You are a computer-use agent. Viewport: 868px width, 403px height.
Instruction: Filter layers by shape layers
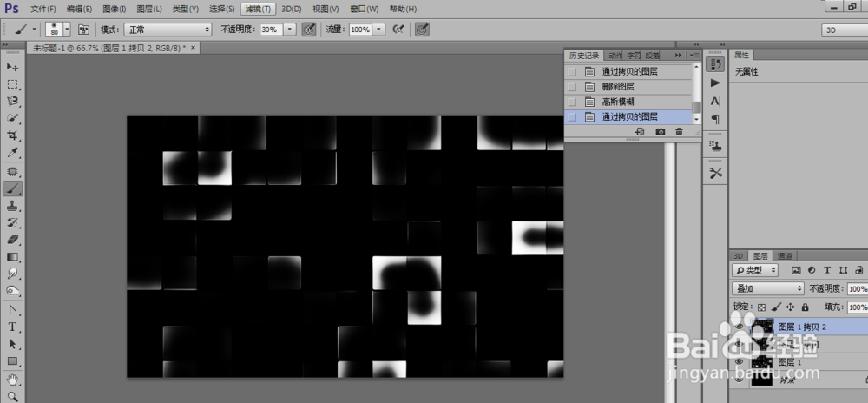tap(843, 270)
